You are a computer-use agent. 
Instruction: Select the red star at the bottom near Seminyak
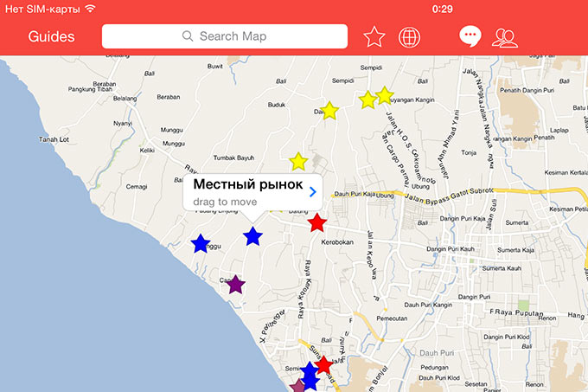tap(323, 365)
